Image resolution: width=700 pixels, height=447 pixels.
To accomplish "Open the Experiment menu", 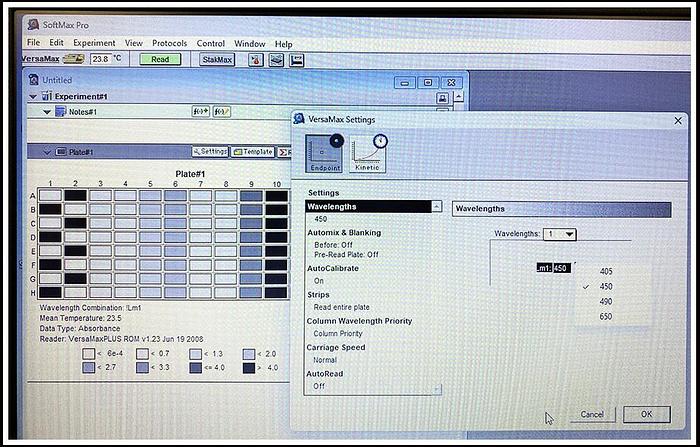I will [x=94, y=43].
